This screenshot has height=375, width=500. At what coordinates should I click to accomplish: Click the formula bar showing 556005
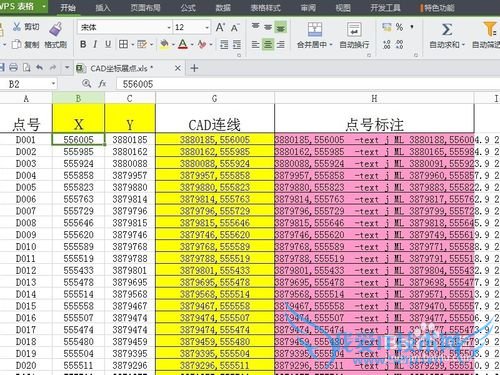click(x=307, y=84)
